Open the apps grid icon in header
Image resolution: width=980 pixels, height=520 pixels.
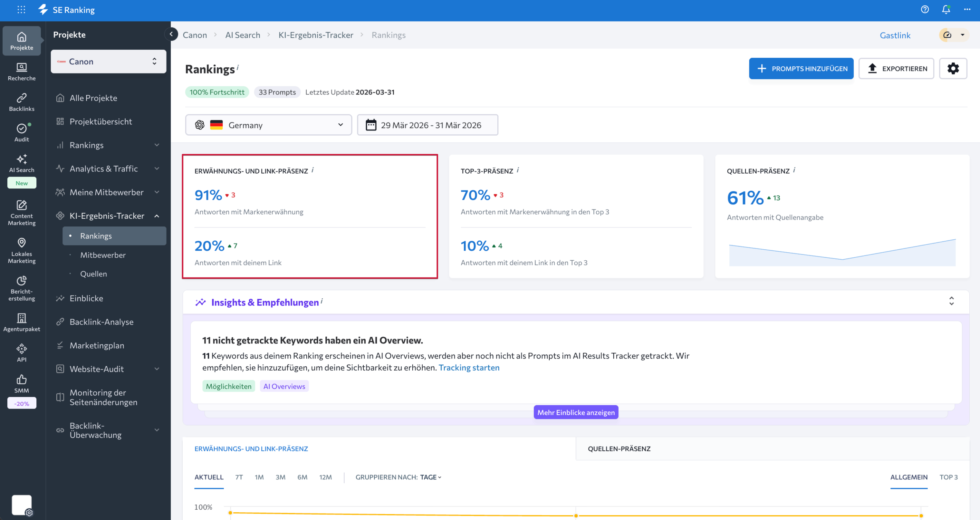point(21,10)
